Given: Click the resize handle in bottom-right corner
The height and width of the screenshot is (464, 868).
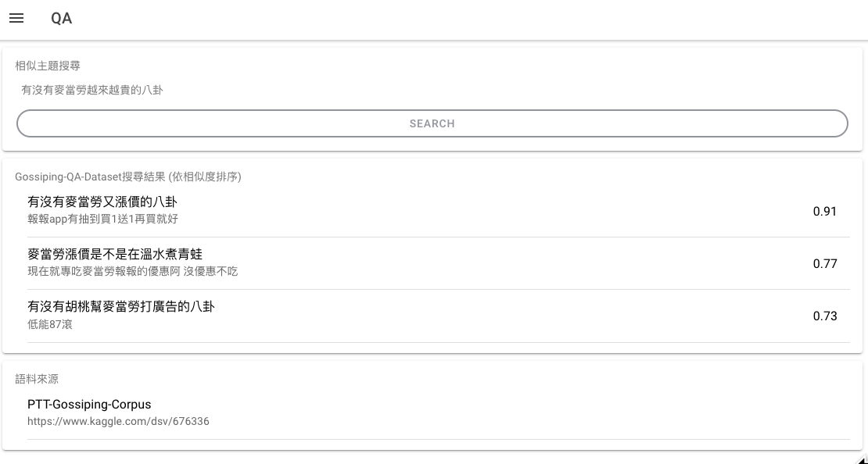Looking at the screenshot, I should point(863,460).
